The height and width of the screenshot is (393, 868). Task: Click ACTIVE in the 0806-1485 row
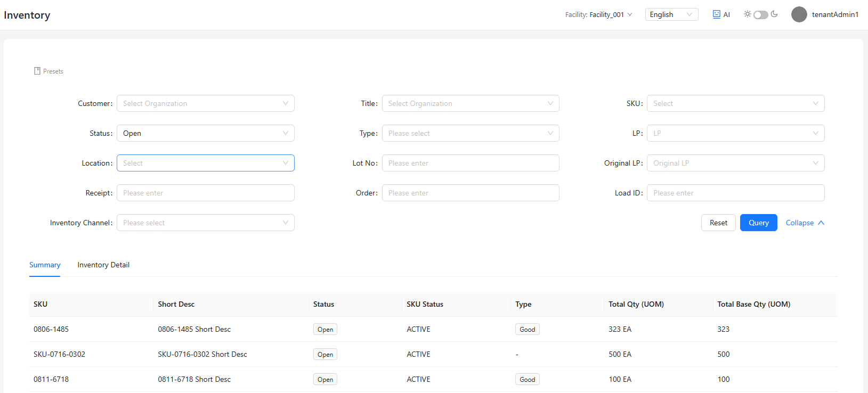[x=418, y=329]
